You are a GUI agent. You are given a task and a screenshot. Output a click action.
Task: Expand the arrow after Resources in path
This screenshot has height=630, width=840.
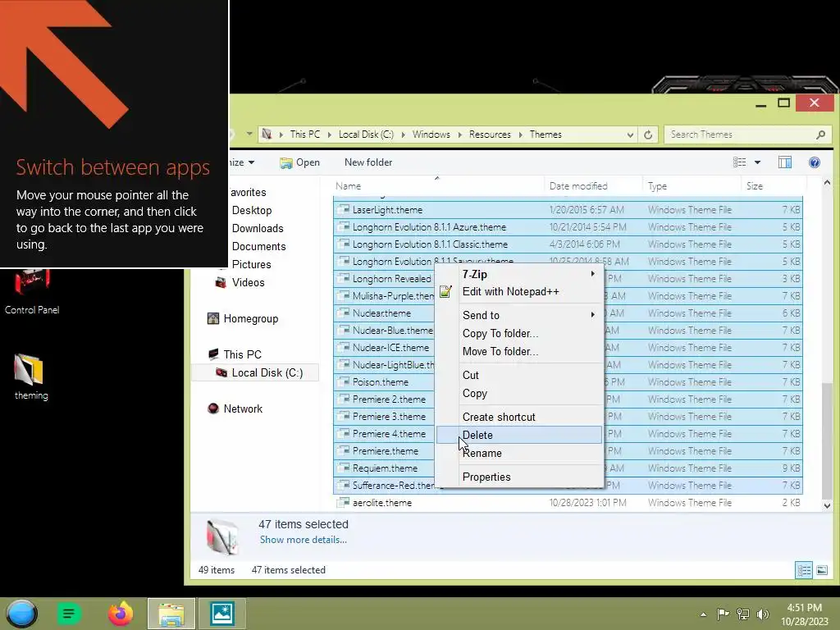click(x=520, y=135)
